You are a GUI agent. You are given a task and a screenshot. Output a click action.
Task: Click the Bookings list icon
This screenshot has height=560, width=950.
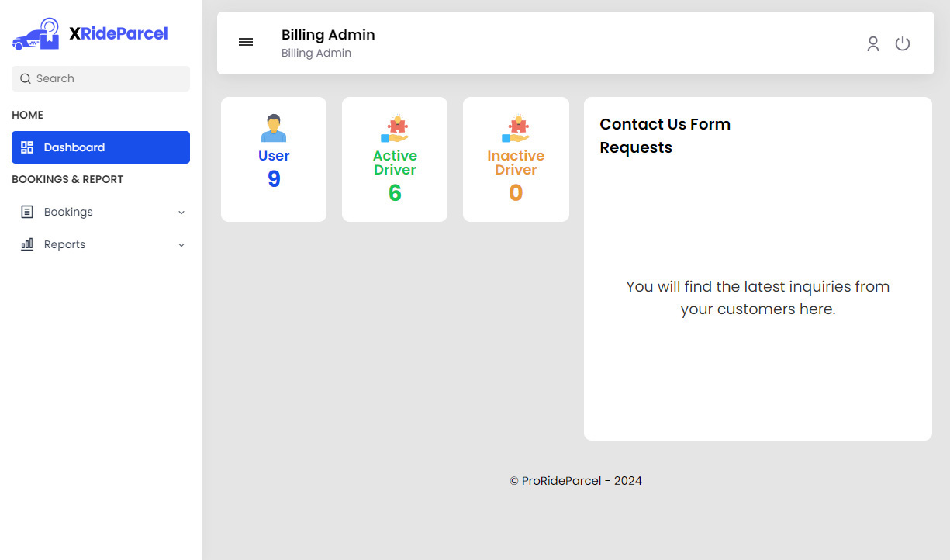pos(27,212)
